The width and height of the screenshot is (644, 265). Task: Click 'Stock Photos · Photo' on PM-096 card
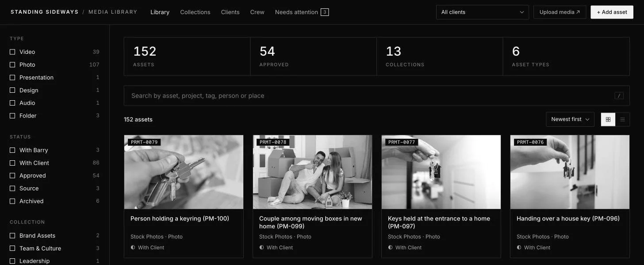point(543,237)
